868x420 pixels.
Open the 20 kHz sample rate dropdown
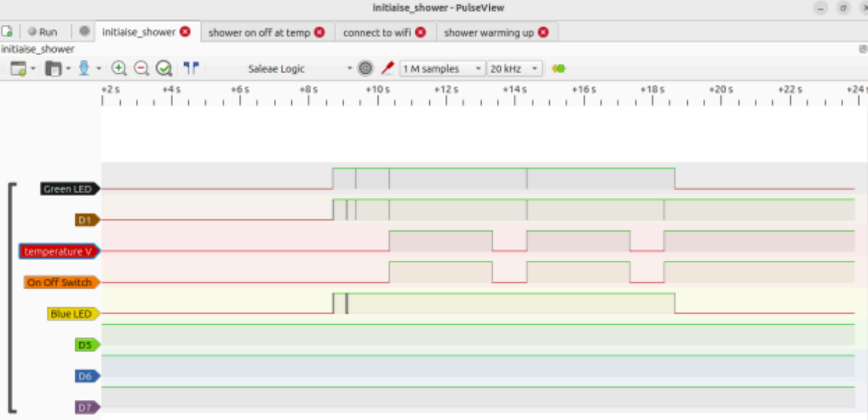click(515, 69)
